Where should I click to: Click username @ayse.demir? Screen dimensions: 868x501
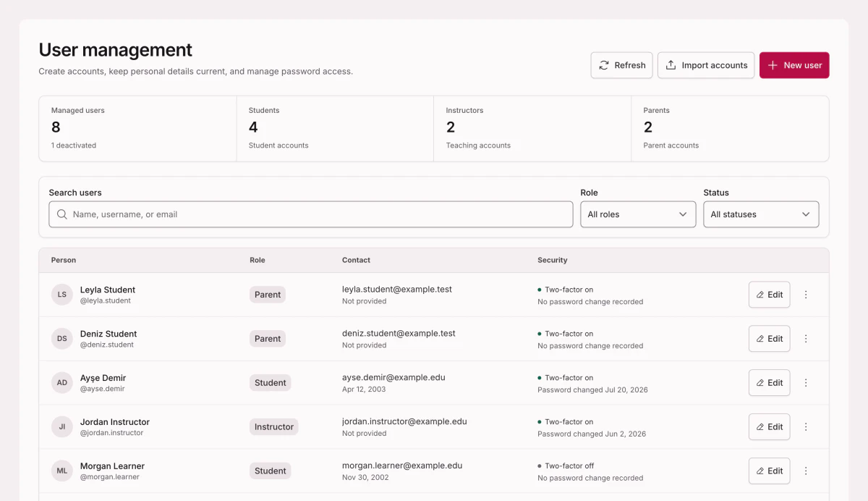click(103, 389)
